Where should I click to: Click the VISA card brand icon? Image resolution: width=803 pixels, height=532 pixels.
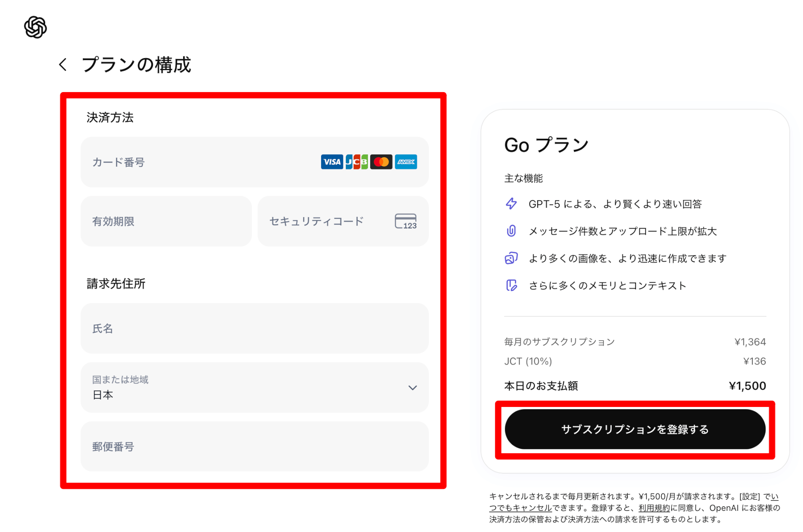tap(332, 162)
